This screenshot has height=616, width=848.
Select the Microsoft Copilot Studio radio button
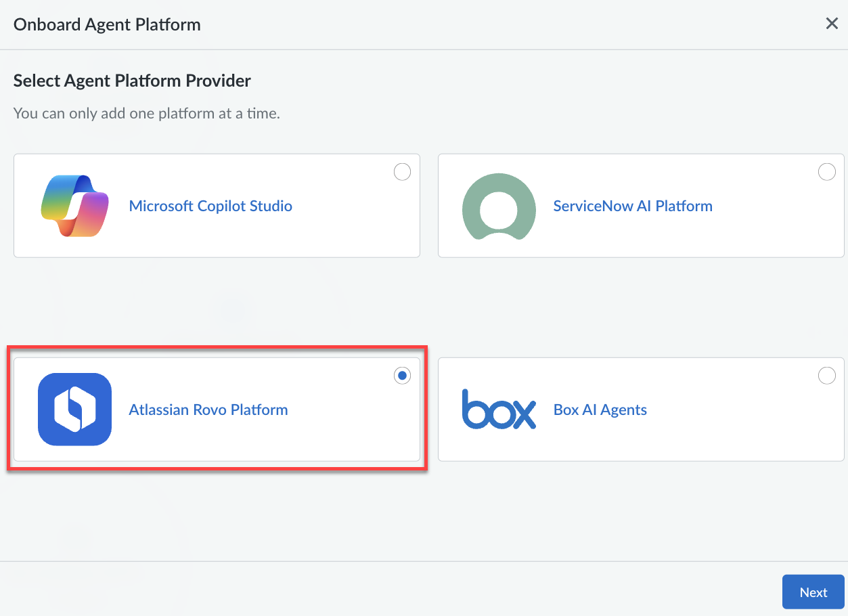(x=402, y=172)
